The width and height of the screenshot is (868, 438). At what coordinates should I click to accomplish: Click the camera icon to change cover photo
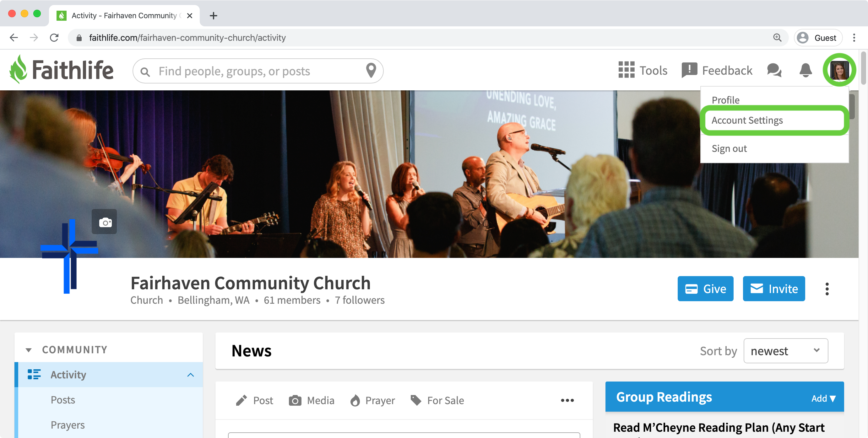[105, 222]
